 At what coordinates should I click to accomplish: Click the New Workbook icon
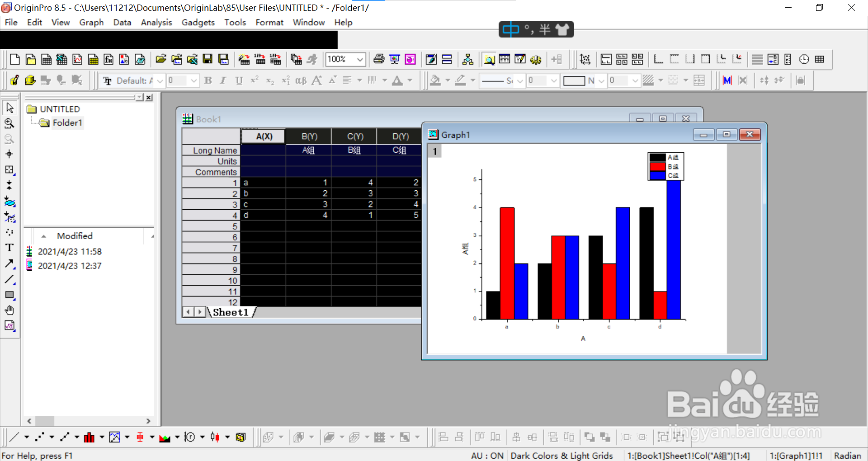[46, 59]
